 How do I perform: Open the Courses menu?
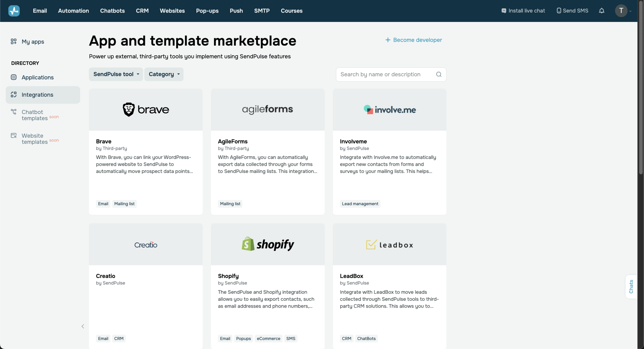coord(292,11)
